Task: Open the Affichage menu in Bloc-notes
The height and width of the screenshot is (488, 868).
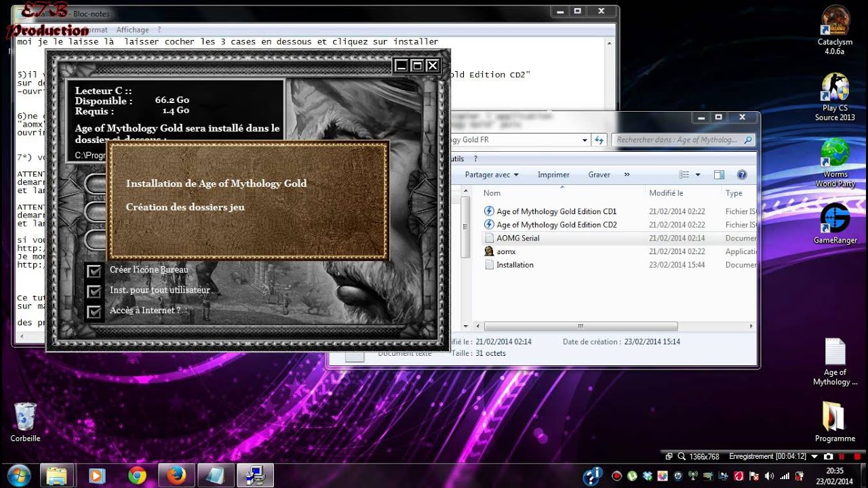Action: [132, 30]
